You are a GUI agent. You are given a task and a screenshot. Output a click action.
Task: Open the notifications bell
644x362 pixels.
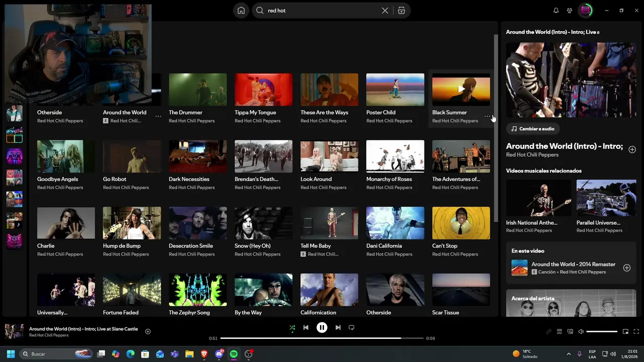(556, 11)
